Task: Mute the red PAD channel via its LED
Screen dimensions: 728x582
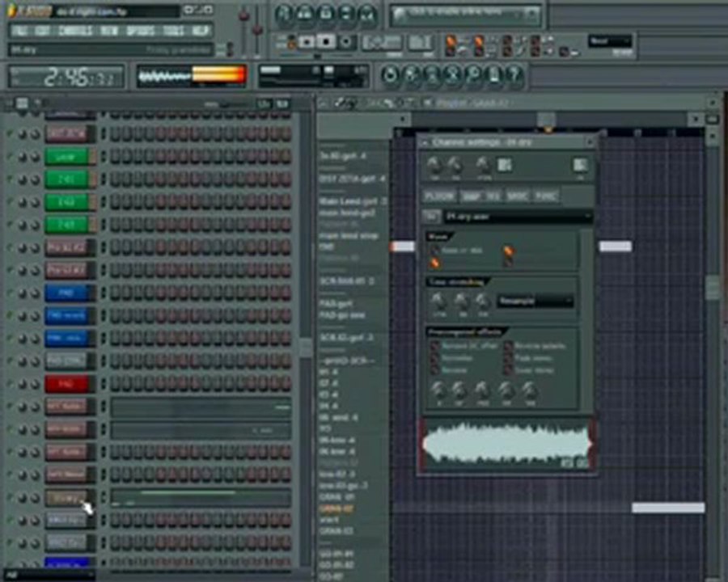Action: point(9,383)
